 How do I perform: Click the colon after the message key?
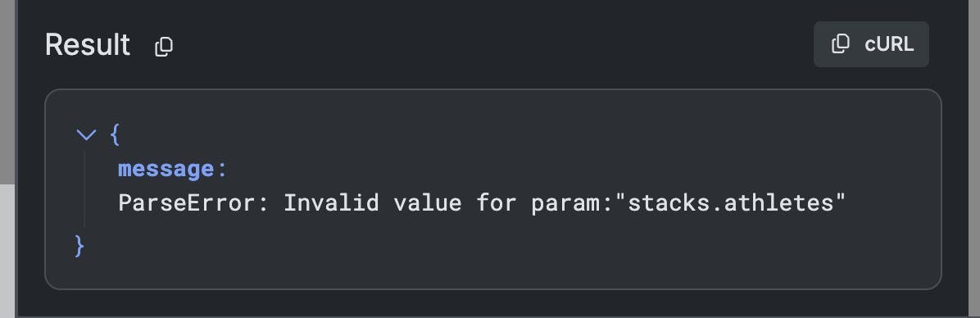pos(221,170)
